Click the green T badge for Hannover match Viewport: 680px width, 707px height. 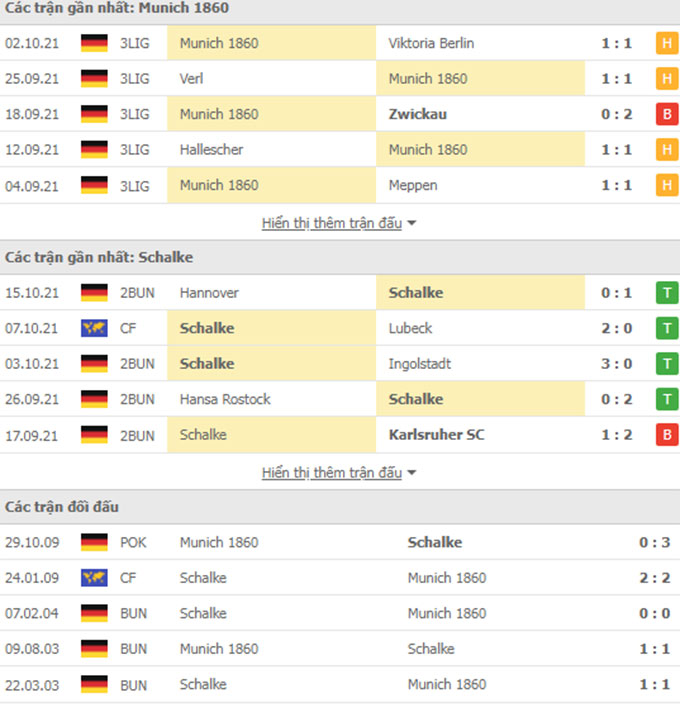click(666, 293)
